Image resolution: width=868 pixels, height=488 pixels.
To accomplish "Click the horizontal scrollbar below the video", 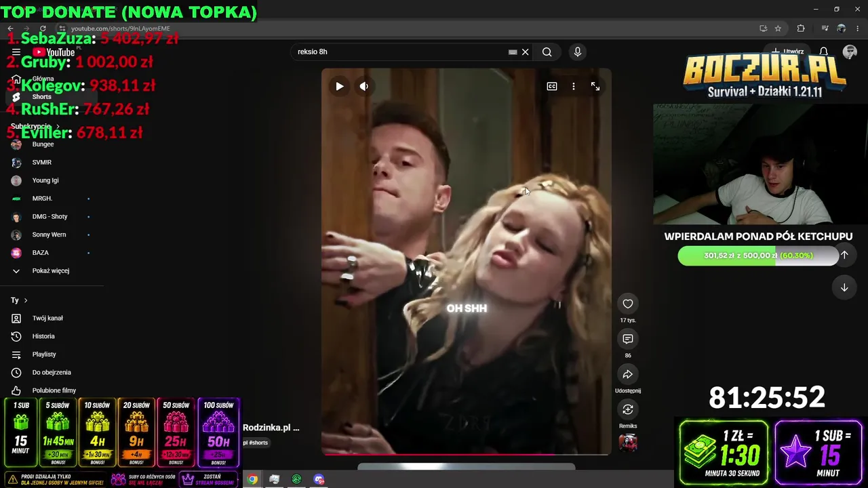I will [467, 466].
